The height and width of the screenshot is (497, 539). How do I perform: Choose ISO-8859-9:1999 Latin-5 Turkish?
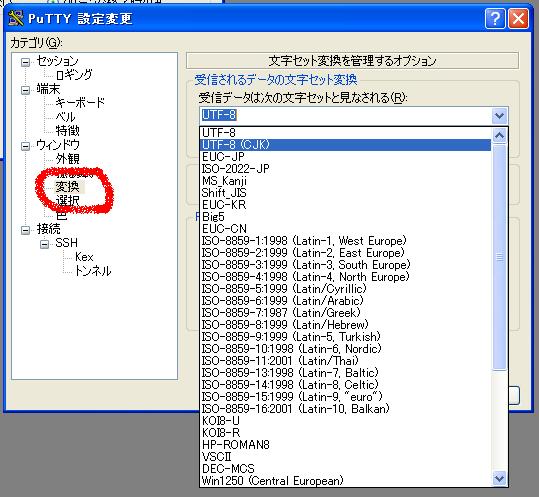point(345,337)
